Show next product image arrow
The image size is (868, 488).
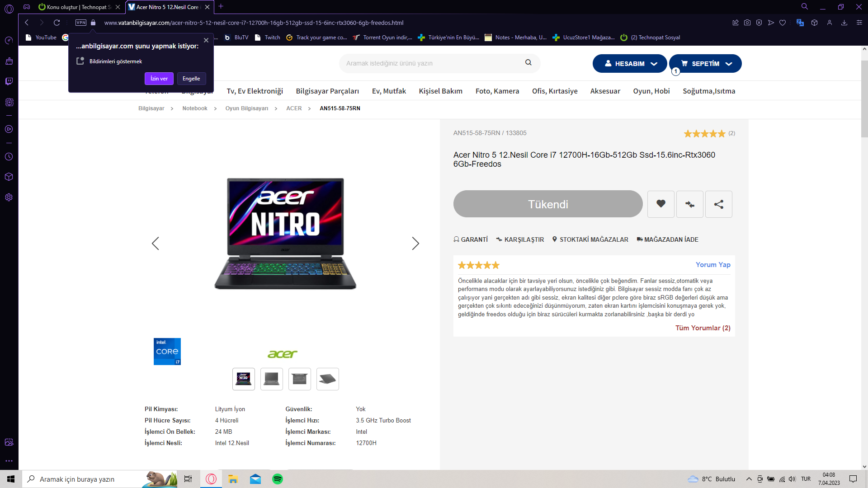pos(415,244)
